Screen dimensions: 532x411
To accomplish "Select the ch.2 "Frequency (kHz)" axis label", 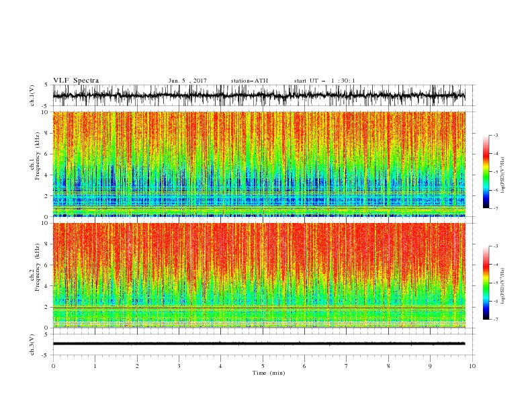I will pos(38,267).
